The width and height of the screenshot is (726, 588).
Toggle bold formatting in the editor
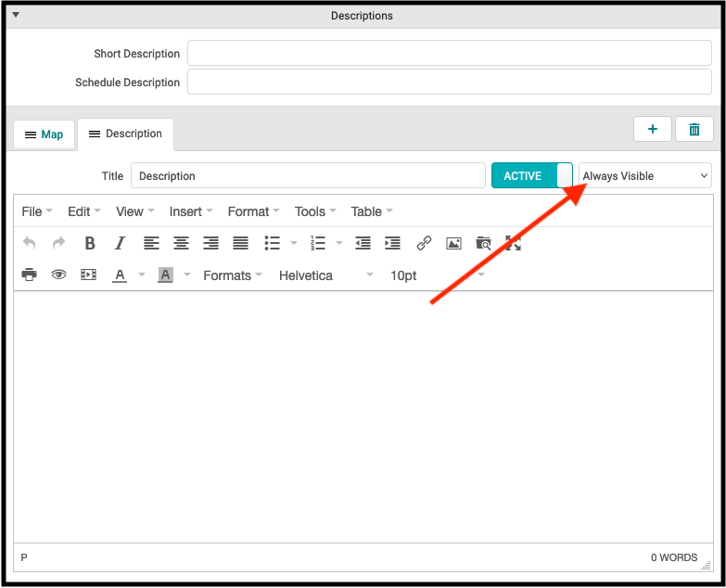tap(90, 243)
